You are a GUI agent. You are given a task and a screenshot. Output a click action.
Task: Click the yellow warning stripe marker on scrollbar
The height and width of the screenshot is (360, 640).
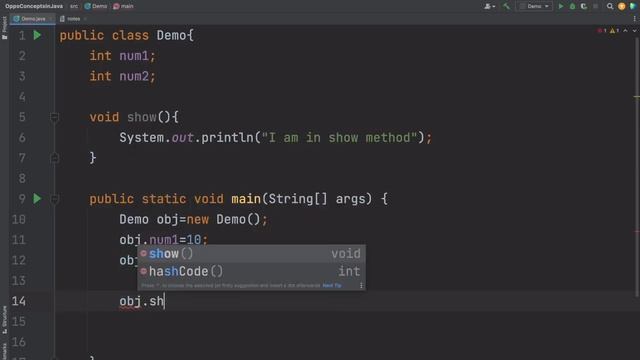coord(636,97)
